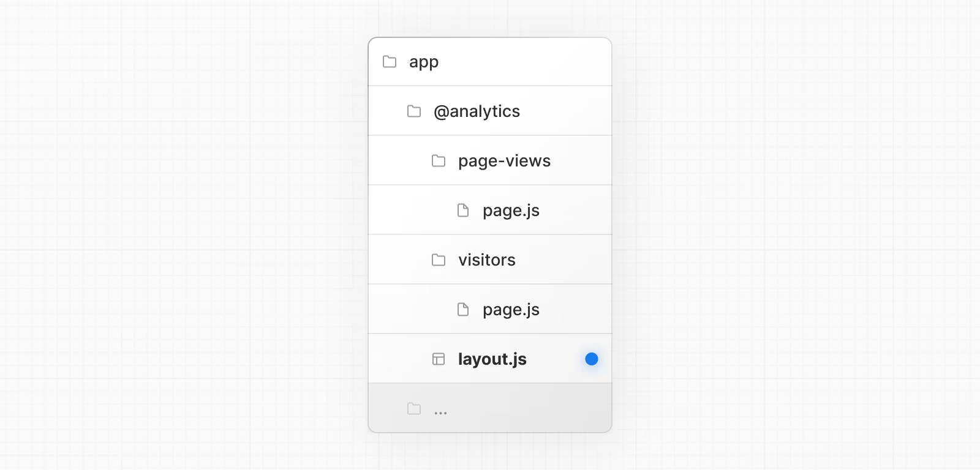This screenshot has width=980, height=470.
Task: Click the greyed-out folder icon in the last row
Action: (x=414, y=408)
